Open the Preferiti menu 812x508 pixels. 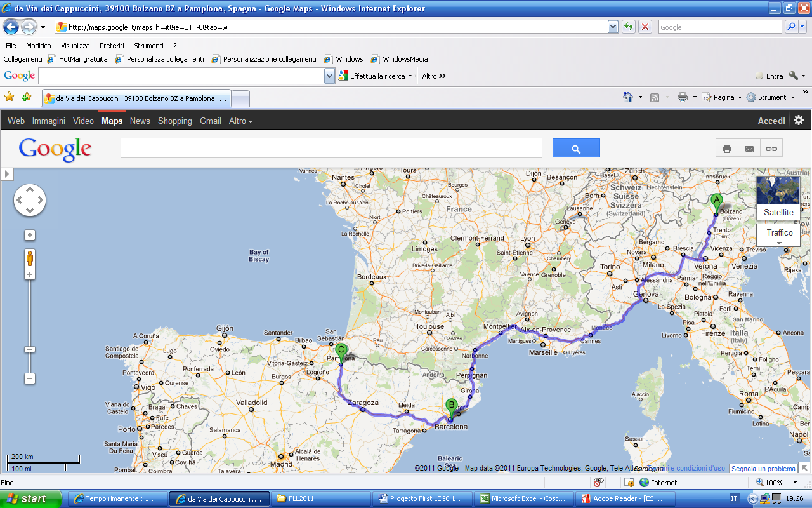(112, 46)
